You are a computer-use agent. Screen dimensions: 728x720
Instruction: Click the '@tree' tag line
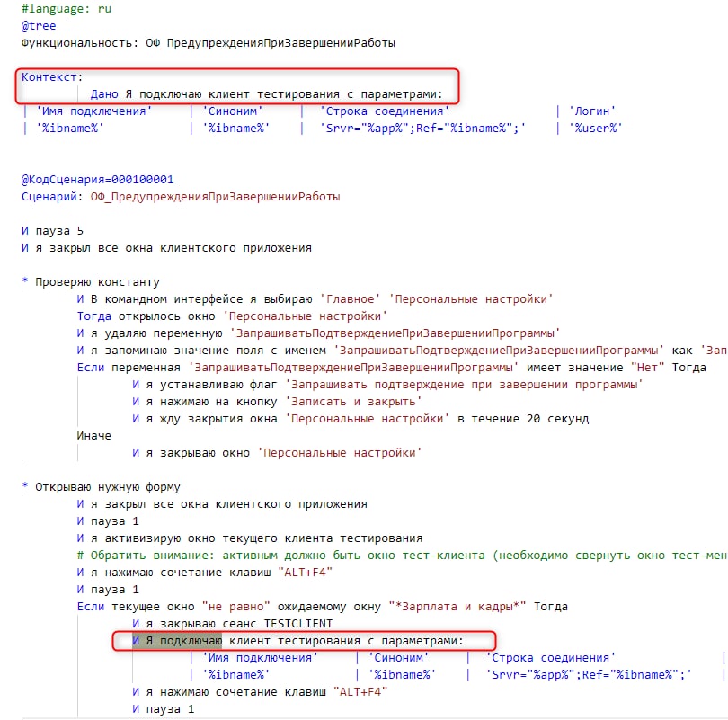coord(39,26)
